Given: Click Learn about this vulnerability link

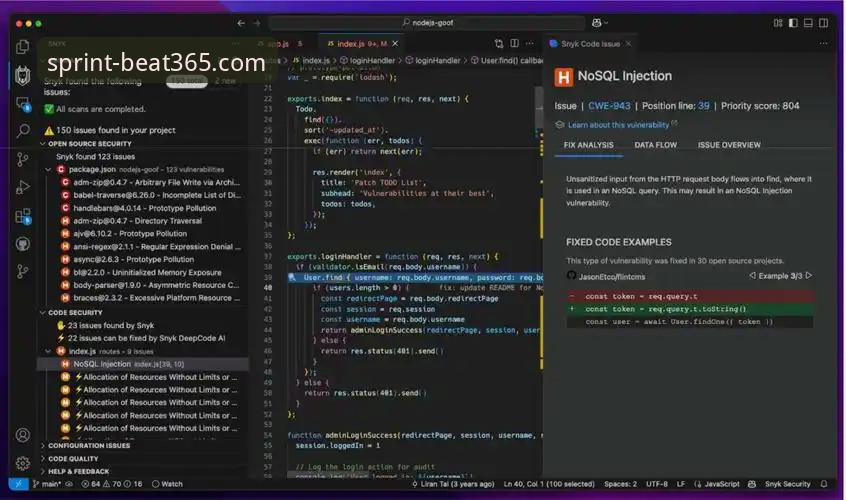Looking at the screenshot, I should pyautogui.click(x=618, y=125).
